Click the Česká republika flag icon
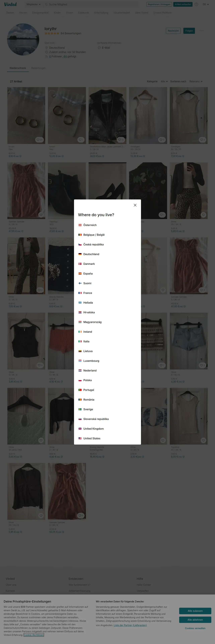The height and width of the screenshot is (644, 215). click(80, 244)
